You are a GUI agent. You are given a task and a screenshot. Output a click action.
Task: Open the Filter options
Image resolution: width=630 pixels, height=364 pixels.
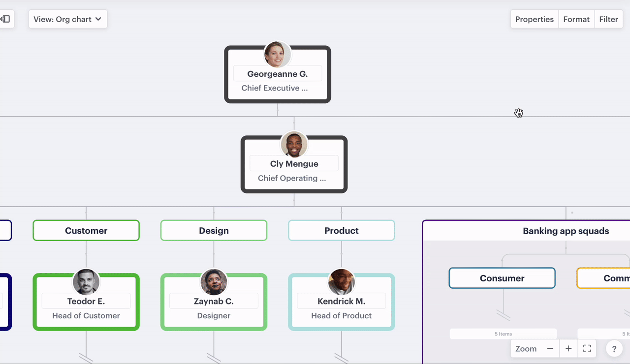point(608,19)
